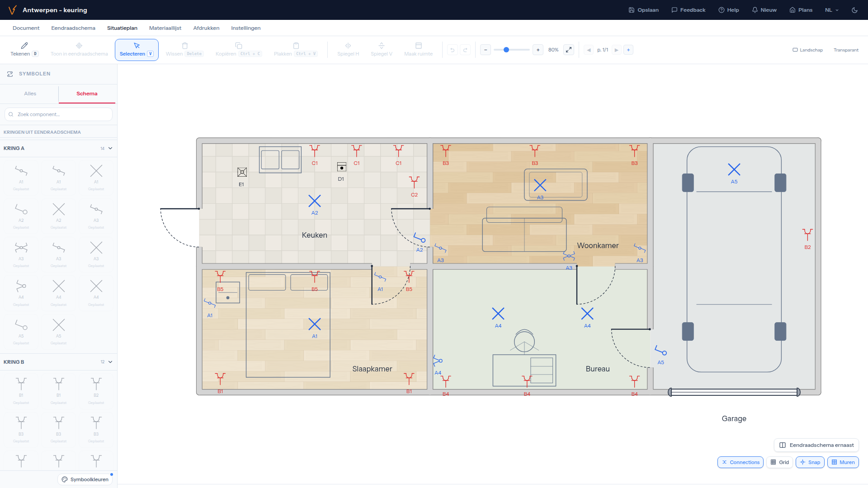The height and width of the screenshot is (488, 868).
Task: Add a new page with plus
Action: tap(628, 50)
